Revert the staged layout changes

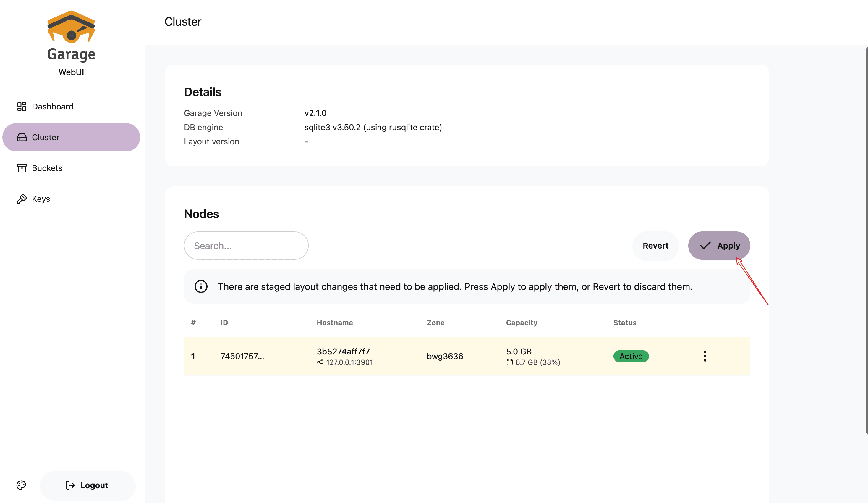pyautogui.click(x=655, y=246)
